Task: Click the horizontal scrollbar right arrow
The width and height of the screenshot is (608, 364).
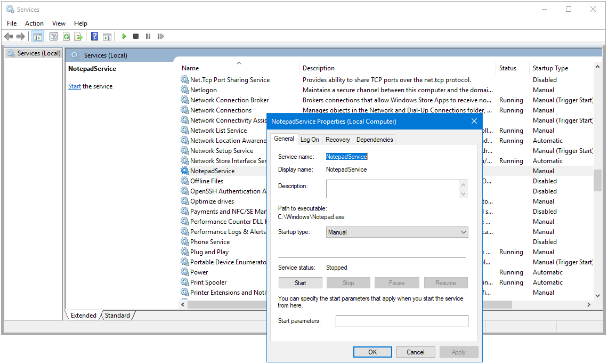Action: (589, 305)
